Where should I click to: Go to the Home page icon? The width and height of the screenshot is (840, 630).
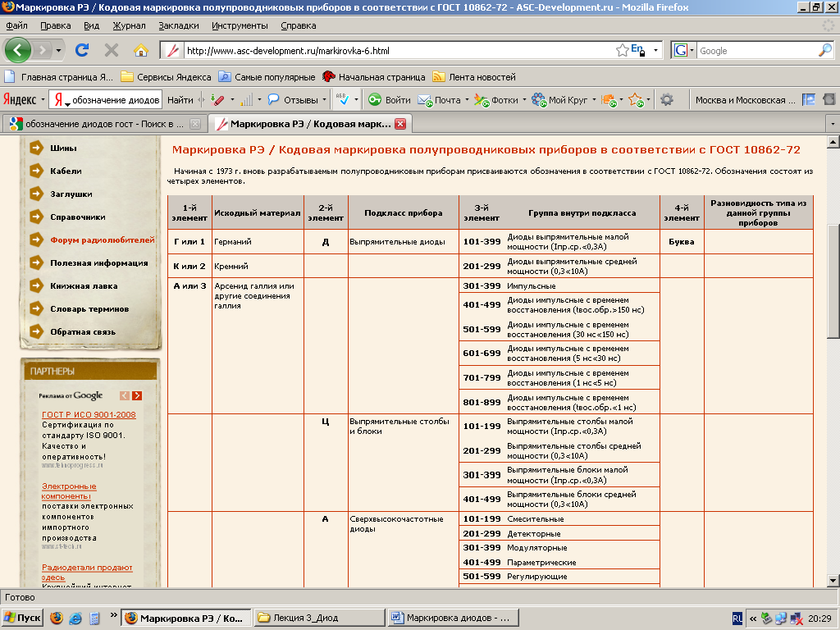pyautogui.click(x=141, y=50)
